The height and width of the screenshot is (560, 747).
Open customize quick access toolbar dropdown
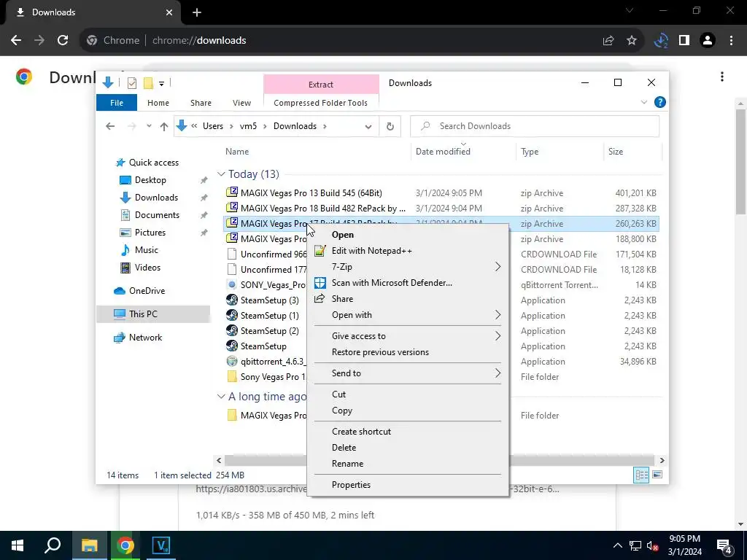click(161, 84)
